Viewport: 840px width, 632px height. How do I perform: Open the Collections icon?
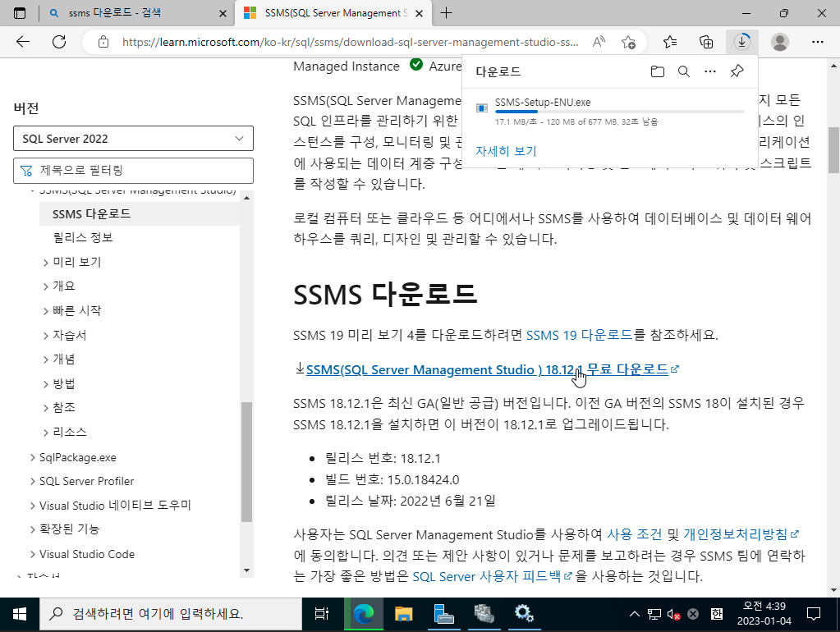[x=706, y=42]
